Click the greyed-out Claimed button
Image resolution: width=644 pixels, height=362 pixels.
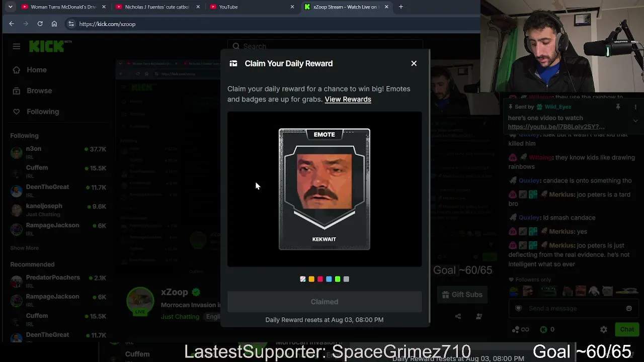[325, 302]
